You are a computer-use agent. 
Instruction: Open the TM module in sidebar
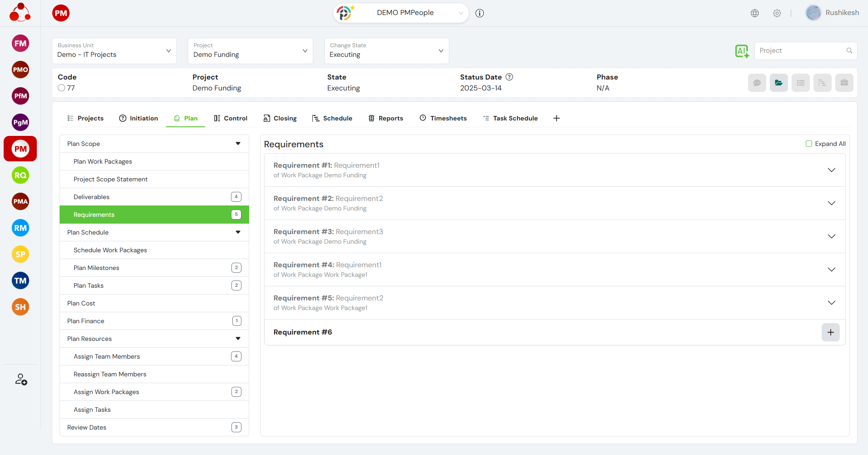pos(20,281)
